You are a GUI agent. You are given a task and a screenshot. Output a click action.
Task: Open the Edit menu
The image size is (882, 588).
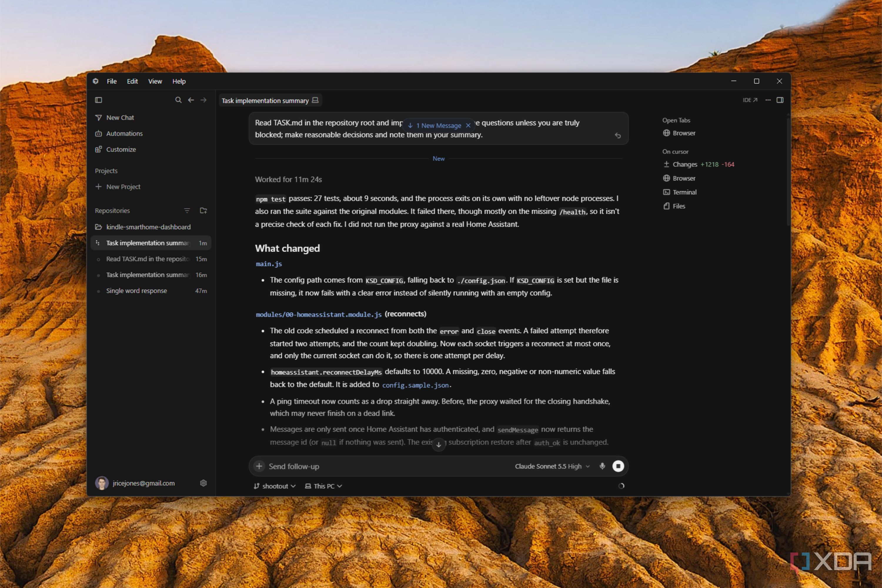[x=132, y=81]
